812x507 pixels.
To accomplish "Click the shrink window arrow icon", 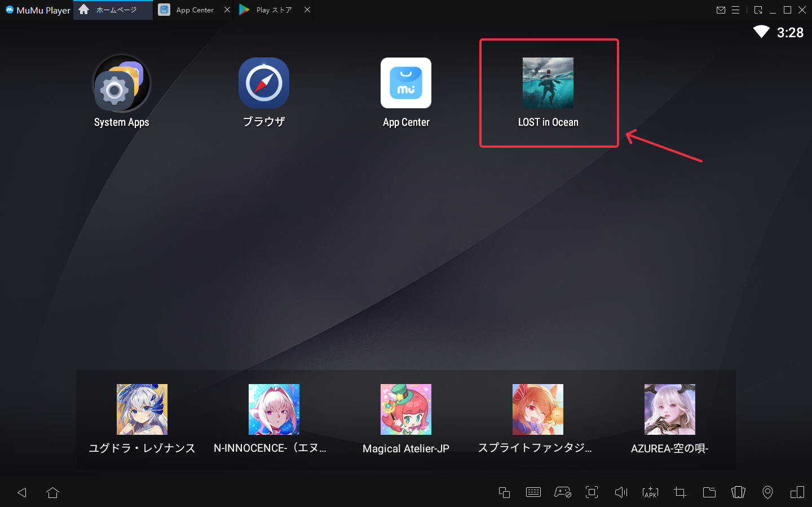I will 758,10.
